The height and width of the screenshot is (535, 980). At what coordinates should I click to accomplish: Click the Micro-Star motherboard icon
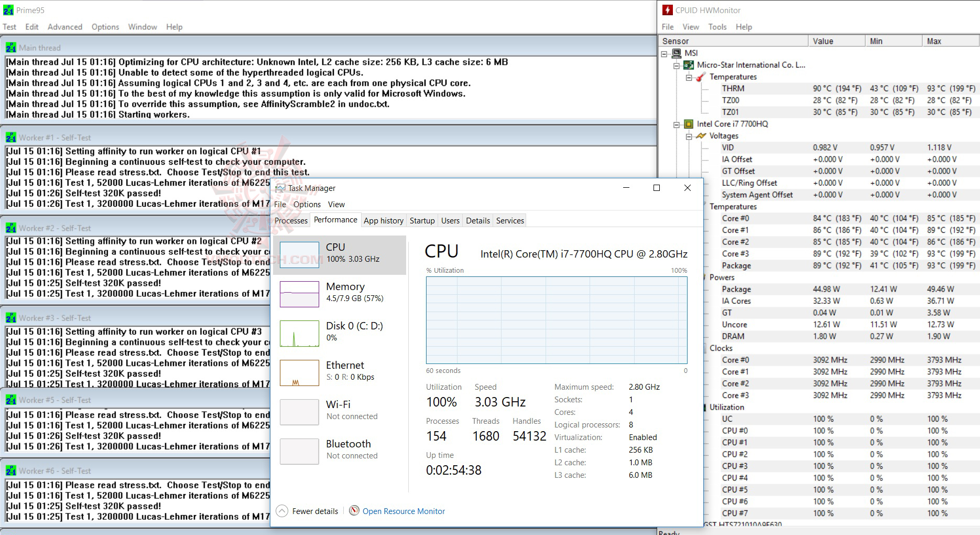(x=689, y=65)
